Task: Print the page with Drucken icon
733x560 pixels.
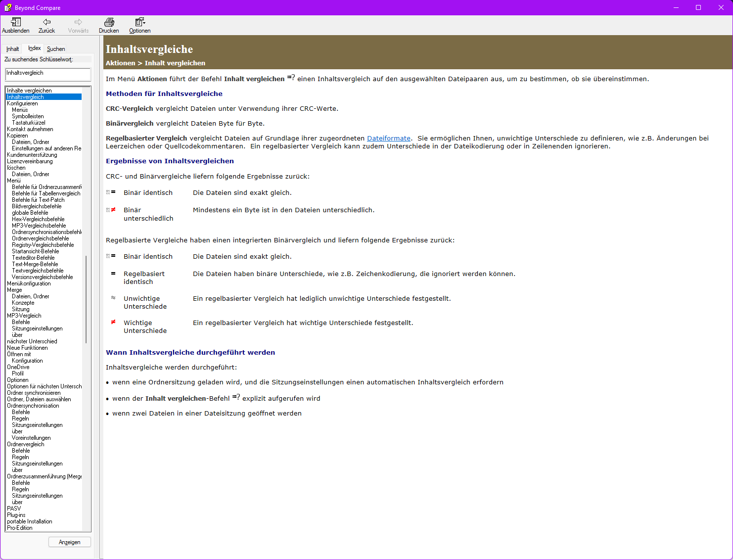Action: coord(109,22)
